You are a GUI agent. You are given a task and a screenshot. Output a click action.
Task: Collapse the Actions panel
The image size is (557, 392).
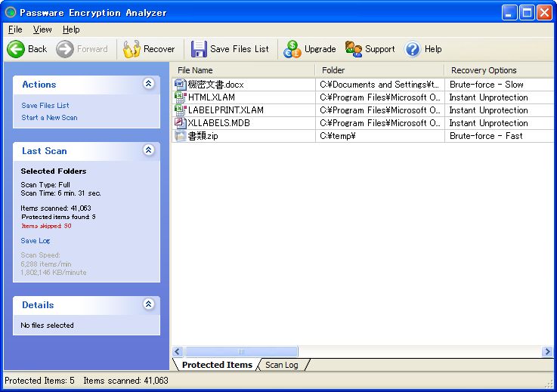coord(148,83)
